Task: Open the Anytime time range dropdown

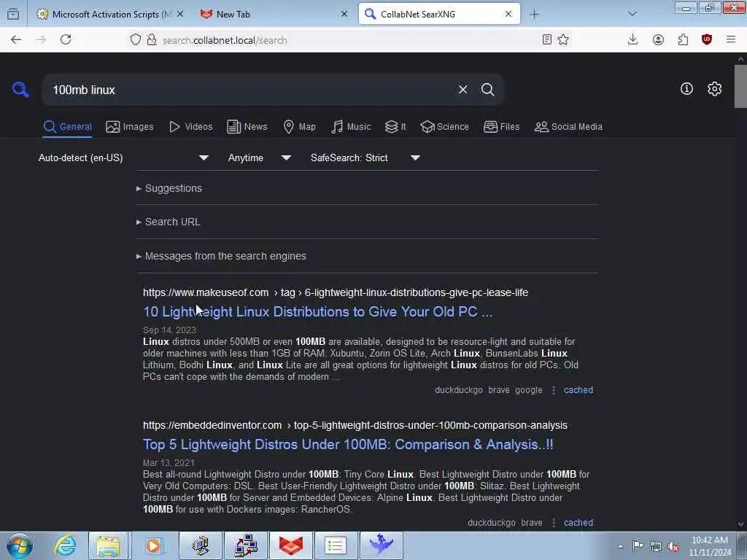Action: point(260,157)
